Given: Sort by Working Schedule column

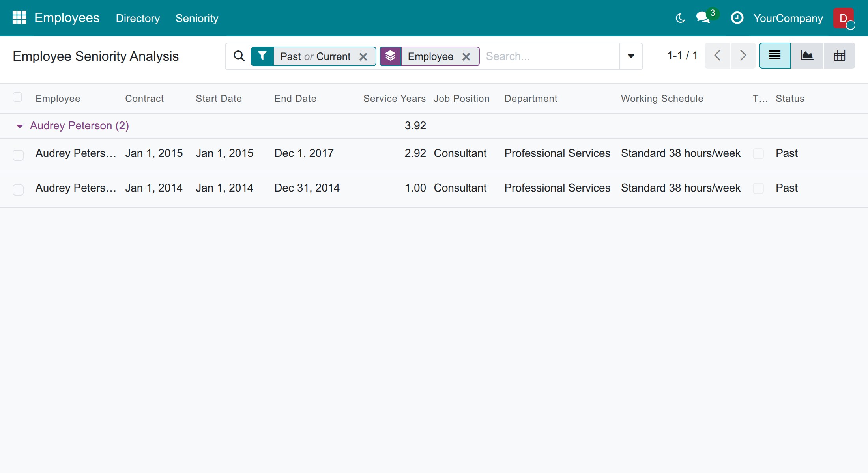Looking at the screenshot, I should (x=662, y=99).
